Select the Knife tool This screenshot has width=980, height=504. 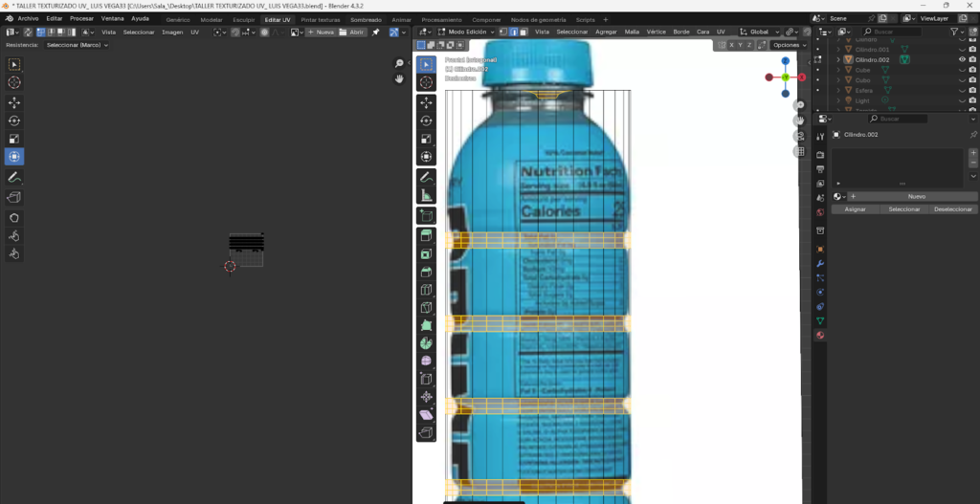426,308
